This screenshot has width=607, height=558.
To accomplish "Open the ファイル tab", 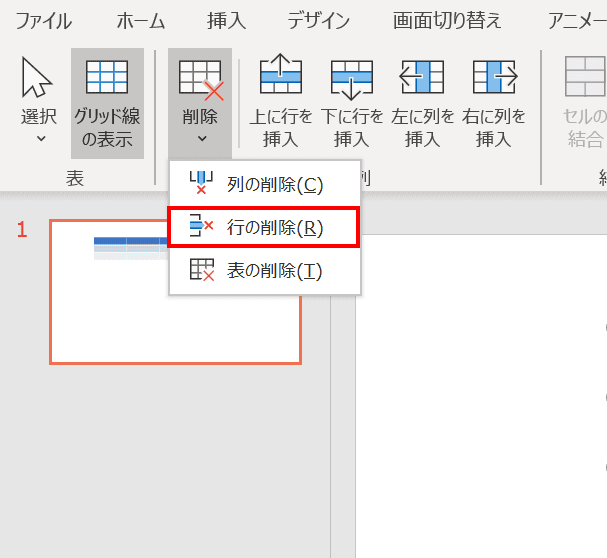I will pos(43,21).
